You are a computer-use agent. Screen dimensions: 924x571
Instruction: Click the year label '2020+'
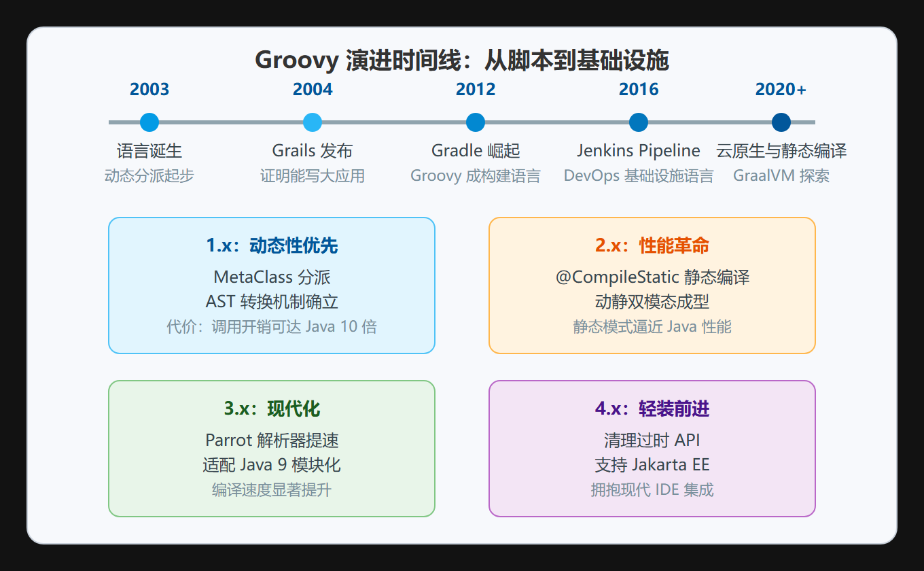pos(781,89)
